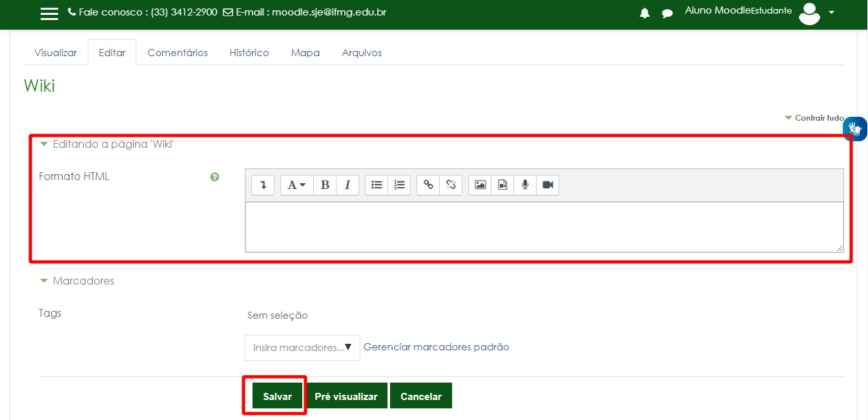Open the paragraph styles dropdown
Screen dimensions: 868x420
(x=296, y=185)
